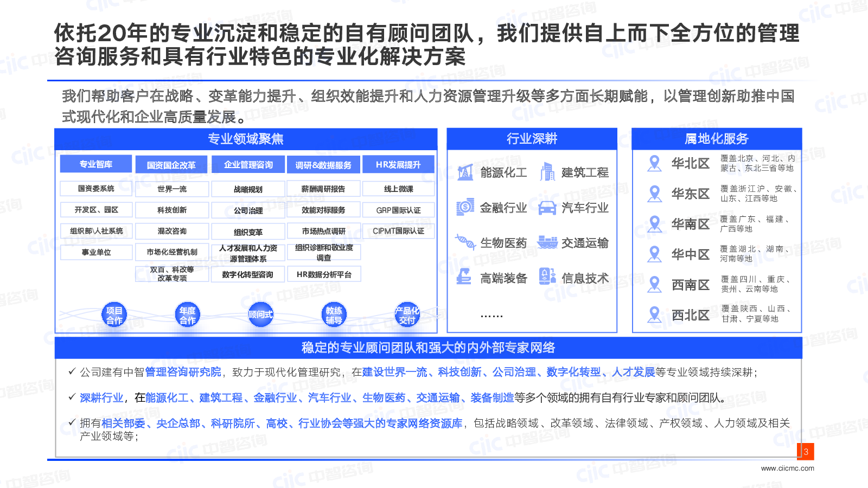Click the 生物医药 DNA icon
This screenshot has width=868, height=488.
(x=465, y=242)
